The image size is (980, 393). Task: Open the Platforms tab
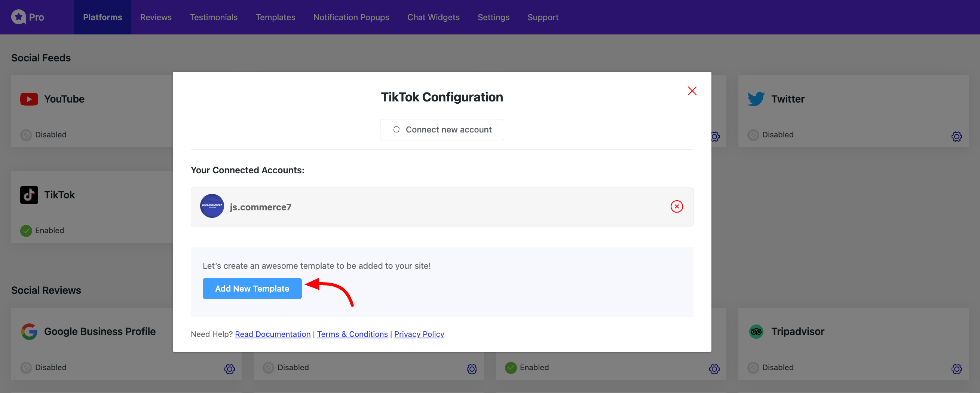[x=102, y=17]
